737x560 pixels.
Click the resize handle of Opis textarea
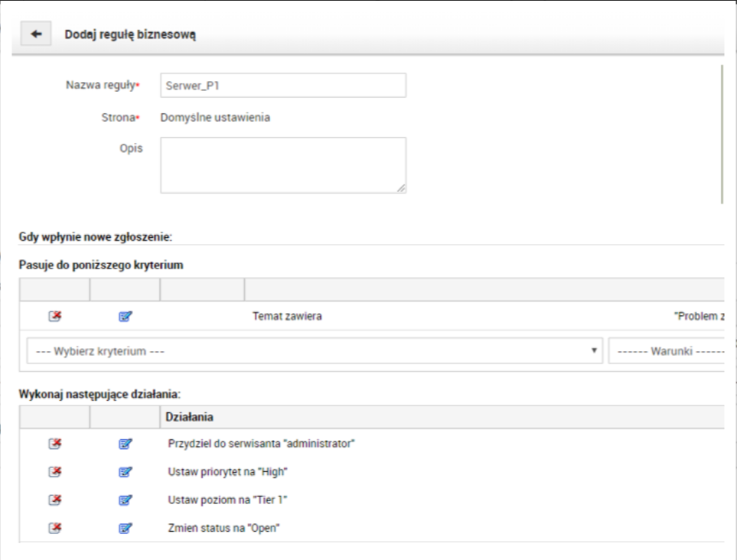pyautogui.click(x=401, y=188)
